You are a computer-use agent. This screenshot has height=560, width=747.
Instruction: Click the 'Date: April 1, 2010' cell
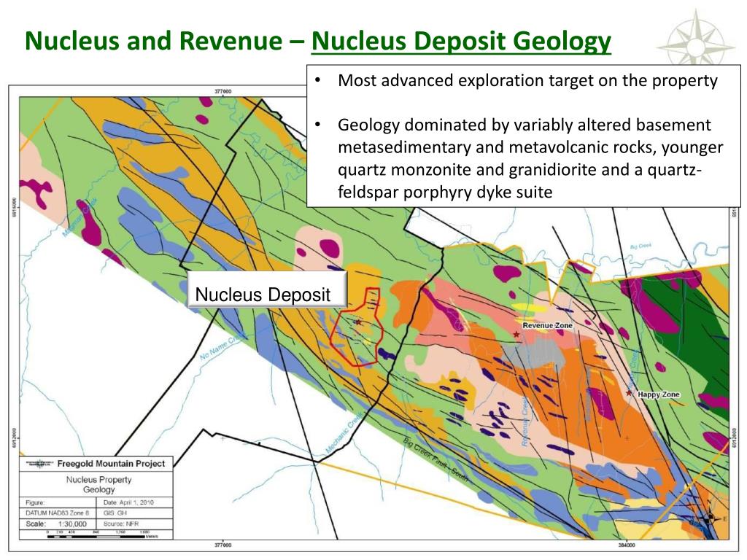(135, 502)
